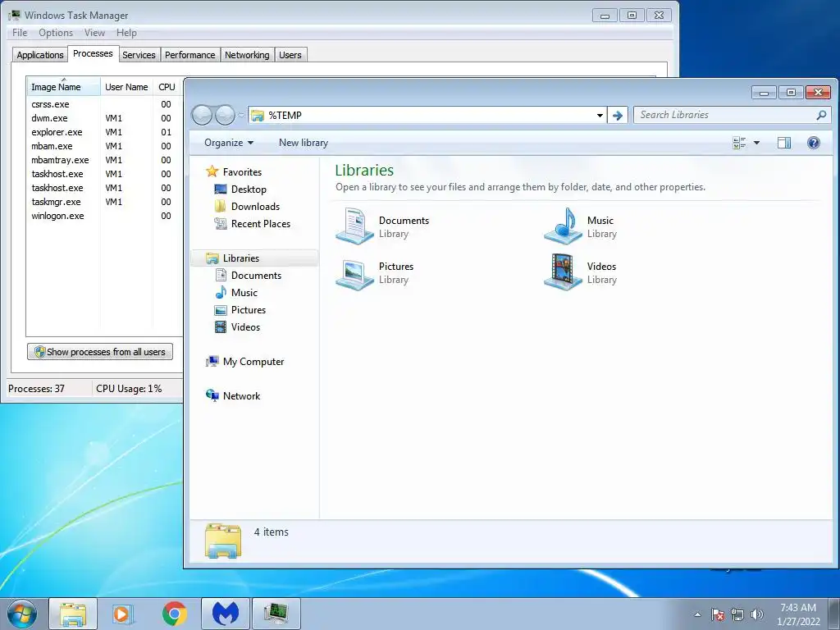Click the network tray icon
This screenshot has height=630, width=840.
click(737, 614)
